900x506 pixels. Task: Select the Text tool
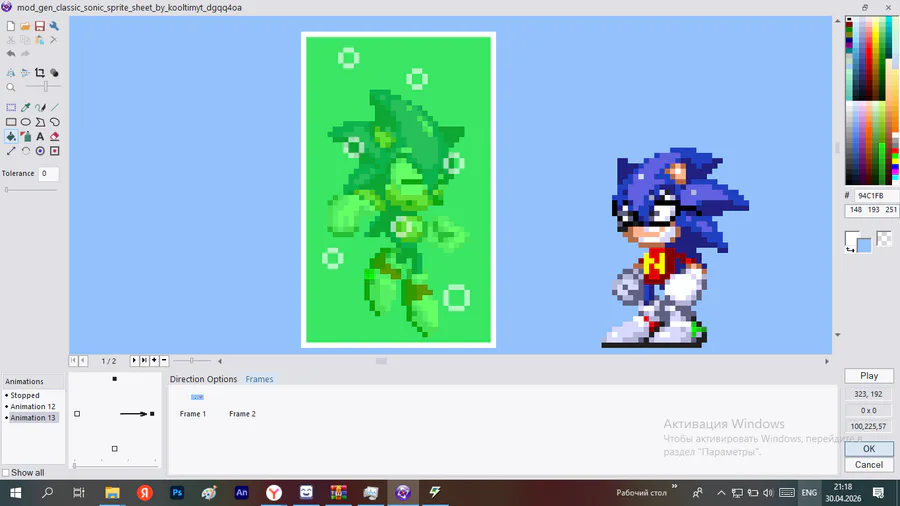click(x=40, y=137)
